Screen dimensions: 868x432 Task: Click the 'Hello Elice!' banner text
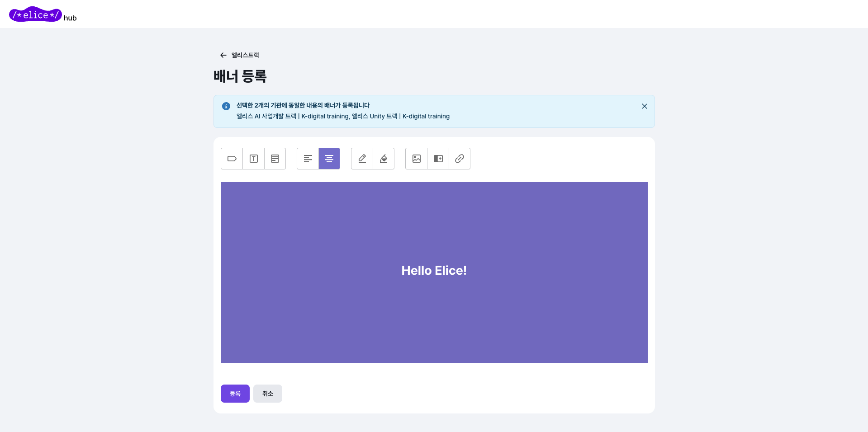434,270
